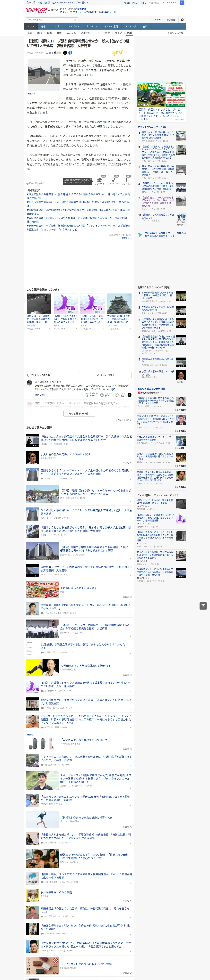Open the みんなの意見 tab
Image resolution: width=210 pixels, height=980 pixels.
coord(111,27)
